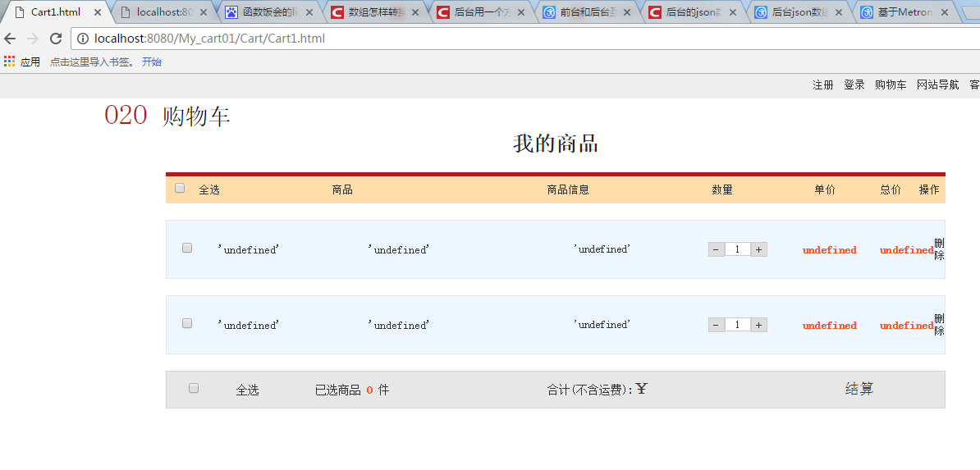980x470 pixels.
Task: Open the 注册 register link
Action: click(823, 85)
